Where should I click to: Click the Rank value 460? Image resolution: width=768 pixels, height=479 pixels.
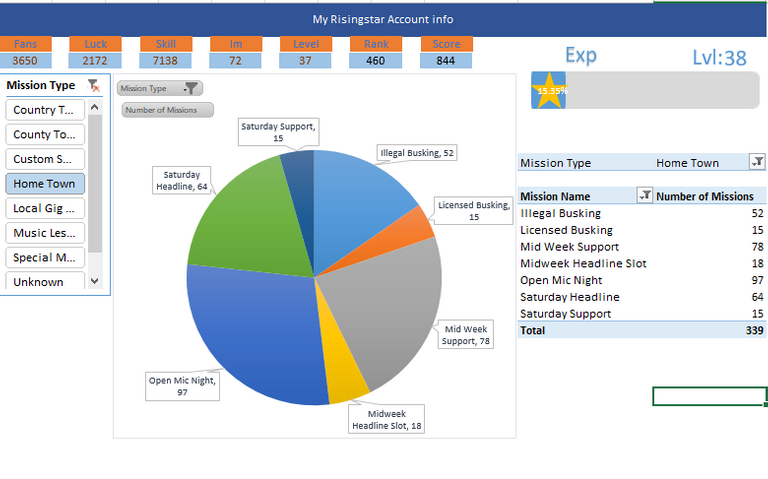(x=376, y=61)
